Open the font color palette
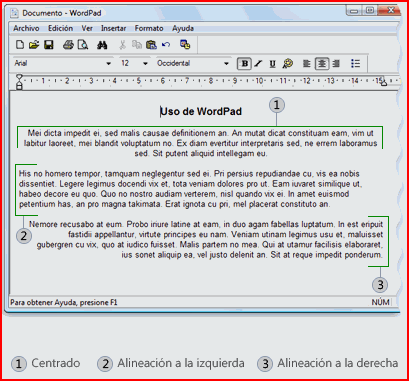The image size is (409, 381). click(287, 63)
